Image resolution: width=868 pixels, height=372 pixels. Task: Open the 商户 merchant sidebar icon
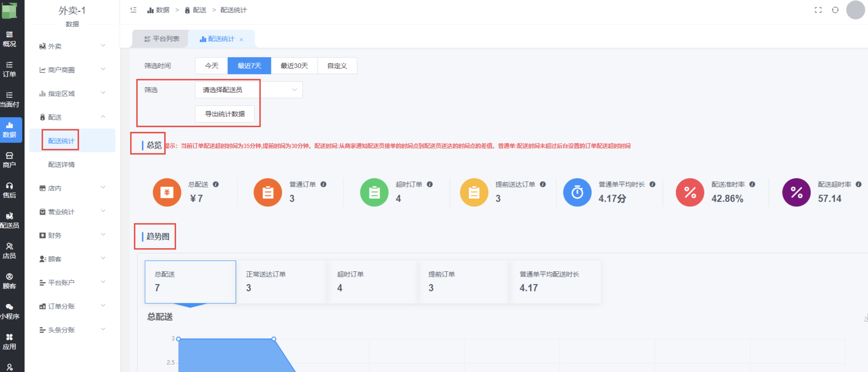click(9, 160)
